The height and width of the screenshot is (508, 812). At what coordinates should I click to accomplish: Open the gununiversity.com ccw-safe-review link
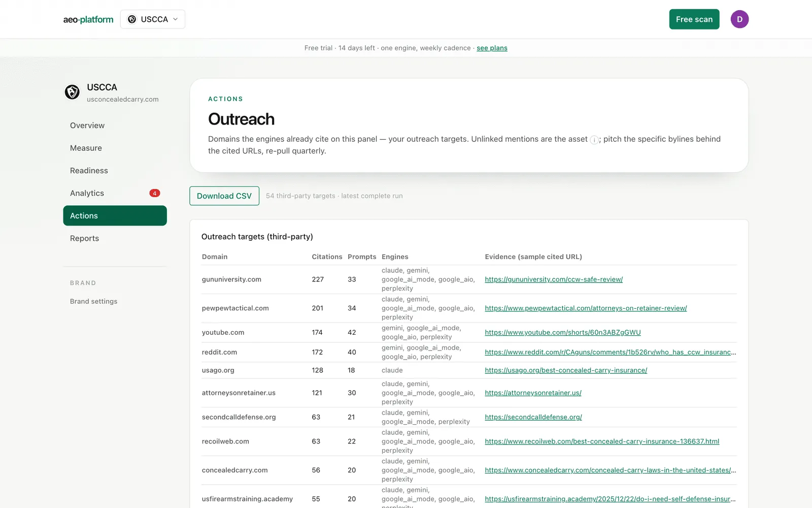[x=554, y=279]
